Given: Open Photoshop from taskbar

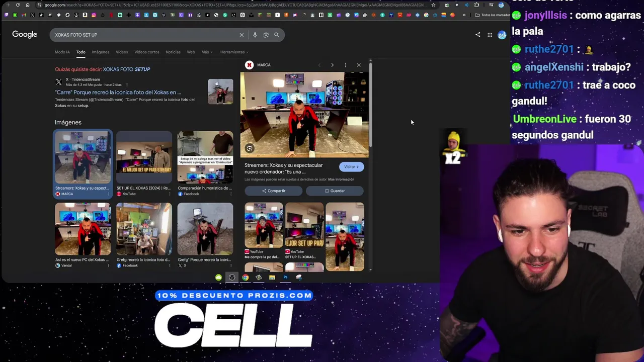Looking at the screenshot, I should pos(285,277).
